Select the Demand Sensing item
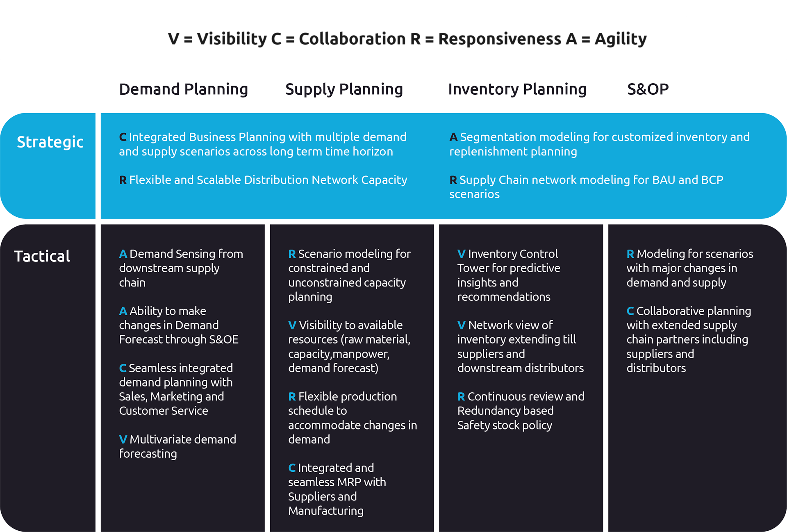787x532 pixels. pyautogui.click(x=181, y=268)
